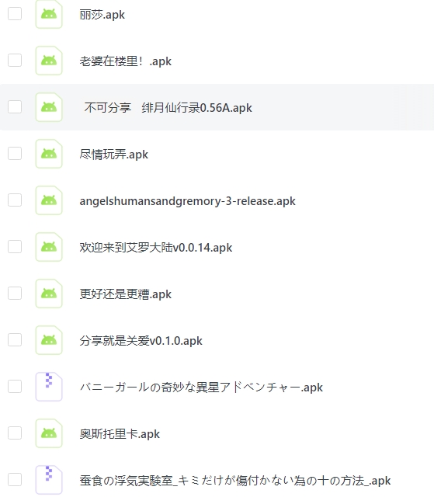Select checkbox for 分享就是关爱v0.1.0.apk
Image resolution: width=434 pixels, height=504 pixels.
(15, 340)
